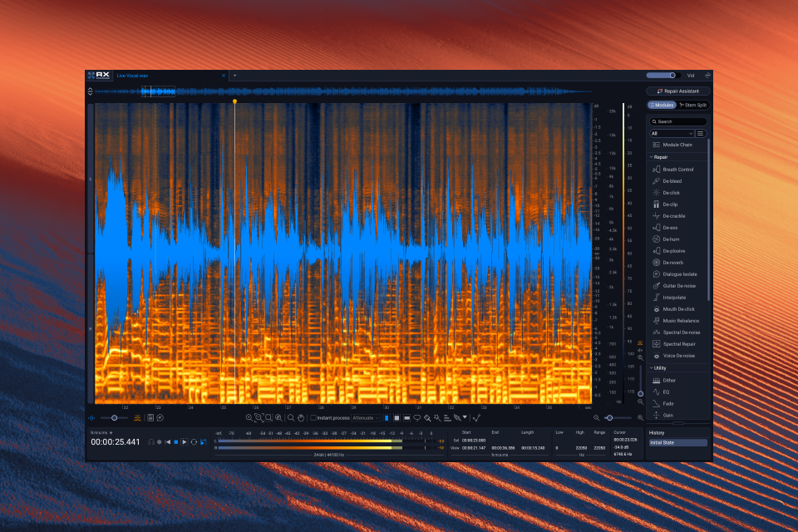Adjust the Vol slider
The width and height of the screenshot is (798, 532).
[662, 76]
